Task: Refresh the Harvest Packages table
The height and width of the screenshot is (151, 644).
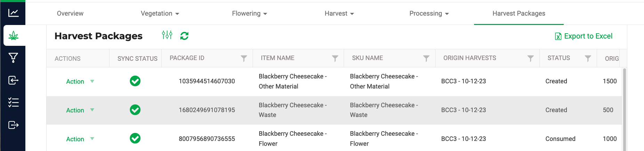Action: click(x=184, y=36)
